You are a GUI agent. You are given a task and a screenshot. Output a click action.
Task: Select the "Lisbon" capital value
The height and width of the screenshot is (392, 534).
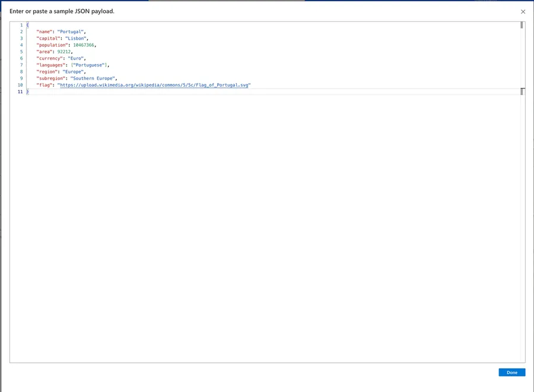(x=76, y=39)
